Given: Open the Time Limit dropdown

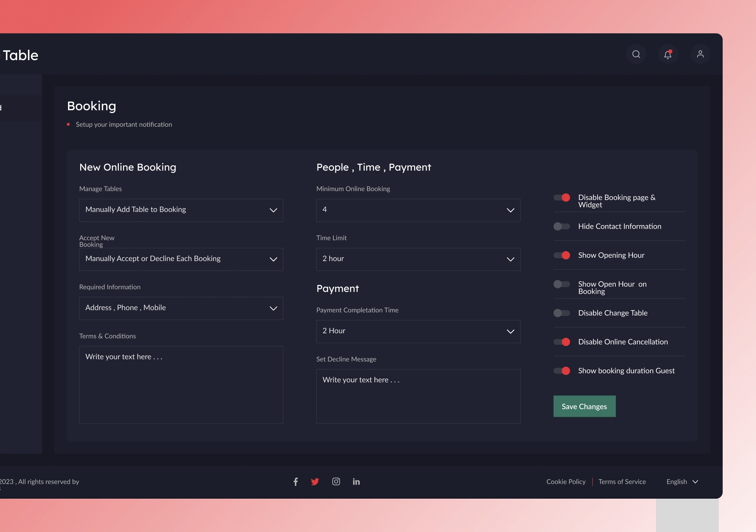Looking at the screenshot, I should pyautogui.click(x=418, y=259).
